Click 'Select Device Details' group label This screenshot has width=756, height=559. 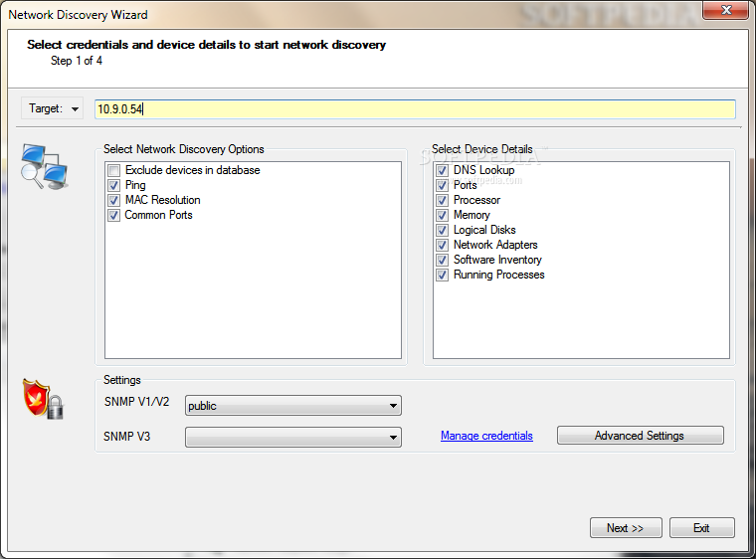pyautogui.click(x=482, y=149)
